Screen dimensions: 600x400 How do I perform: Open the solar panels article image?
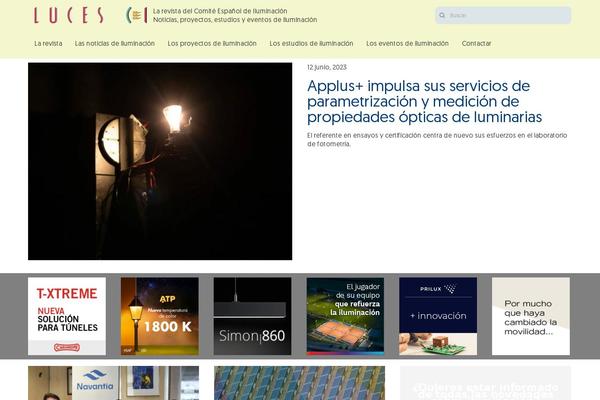pyautogui.click(x=299, y=383)
